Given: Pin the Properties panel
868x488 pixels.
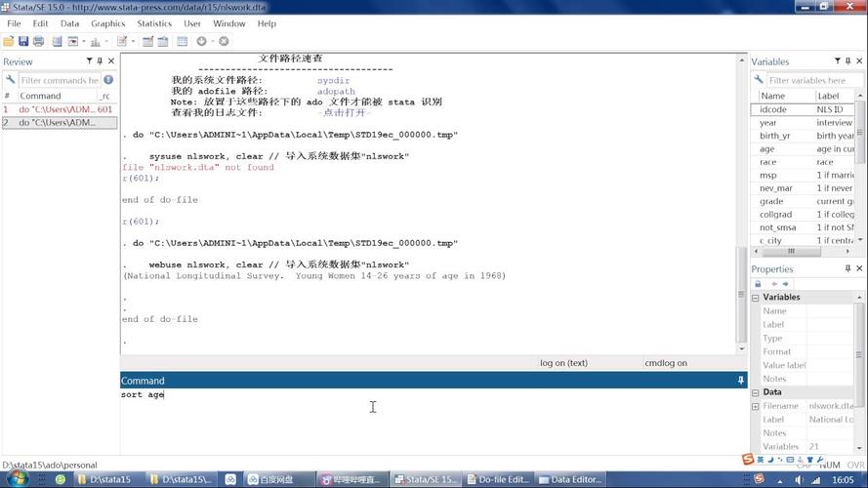Looking at the screenshot, I should pos(848,268).
